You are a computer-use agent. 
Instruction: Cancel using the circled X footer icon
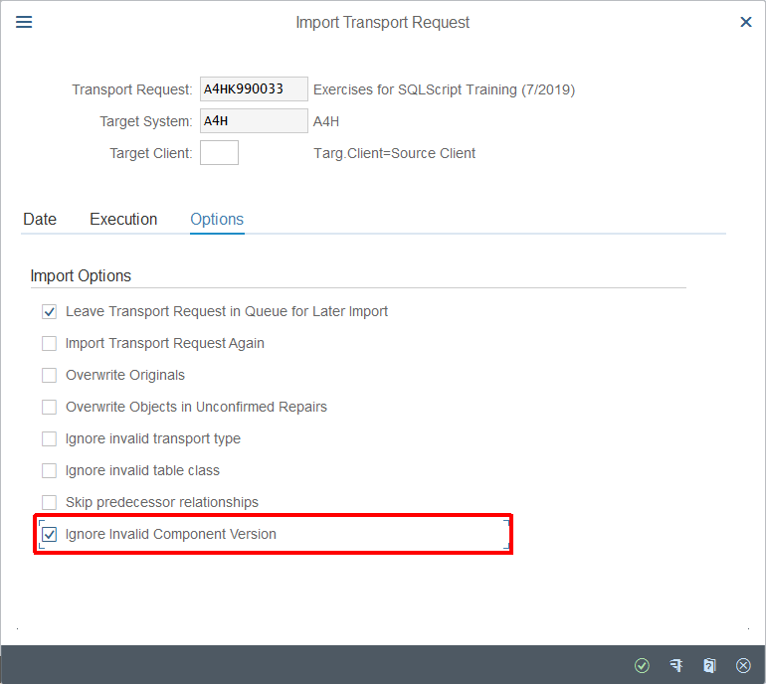coord(743,665)
